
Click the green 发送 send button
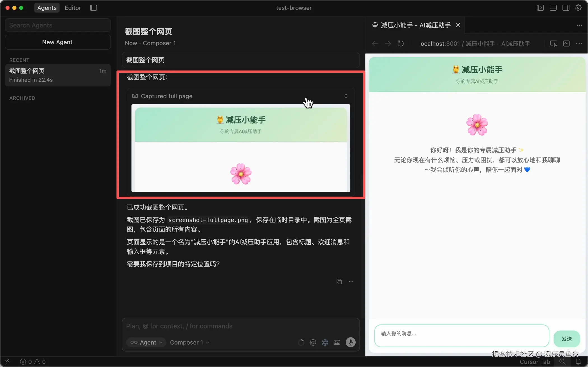[566, 339]
